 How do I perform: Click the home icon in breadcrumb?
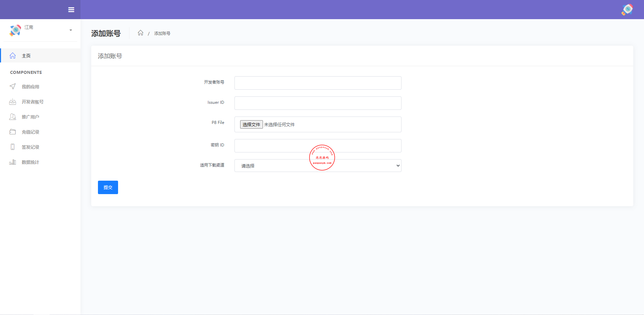pyautogui.click(x=141, y=33)
